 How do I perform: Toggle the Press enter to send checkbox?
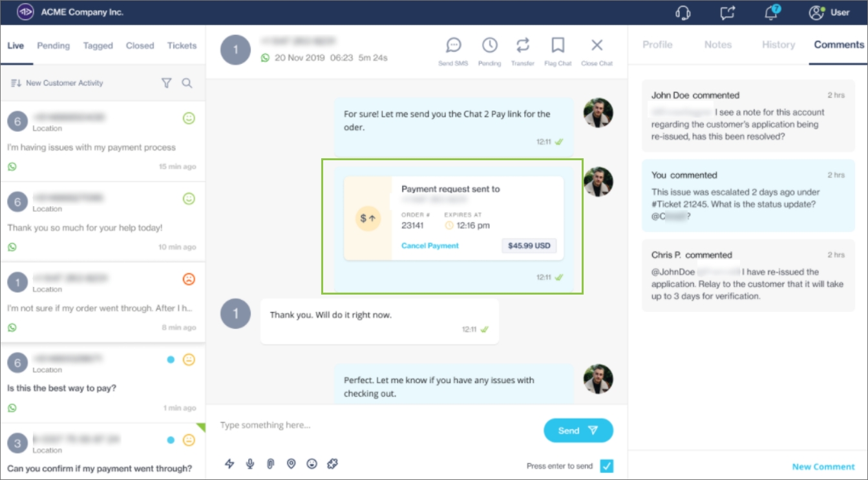(606, 466)
